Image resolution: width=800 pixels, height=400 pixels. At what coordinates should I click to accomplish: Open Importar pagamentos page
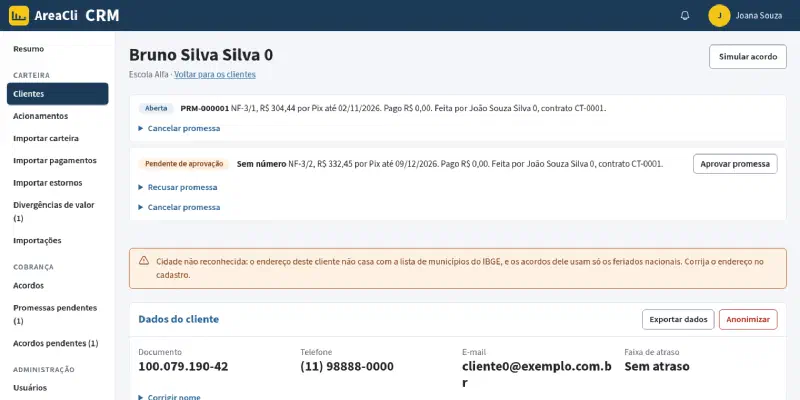click(58, 160)
